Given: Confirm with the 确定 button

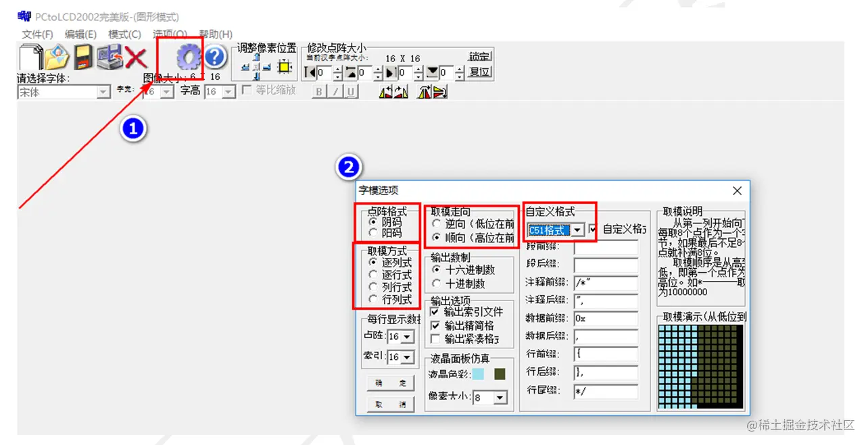Looking at the screenshot, I should point(391,383).
